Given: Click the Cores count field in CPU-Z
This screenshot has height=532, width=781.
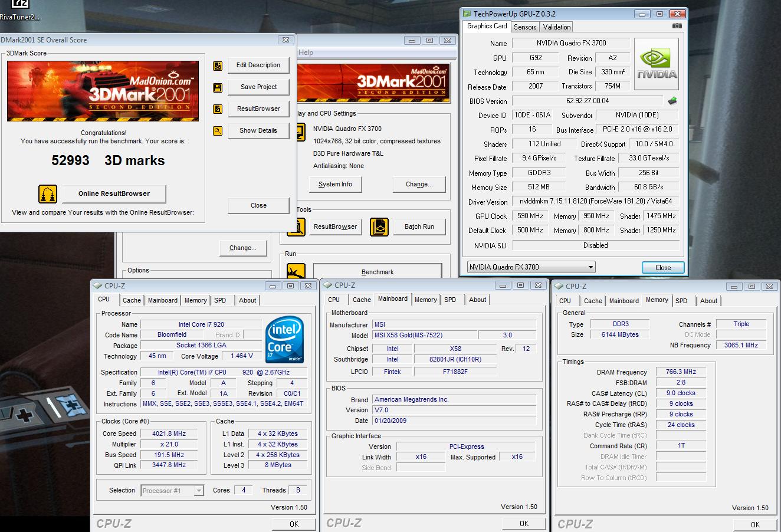Looking at the screenshot, I should point(244,490).
